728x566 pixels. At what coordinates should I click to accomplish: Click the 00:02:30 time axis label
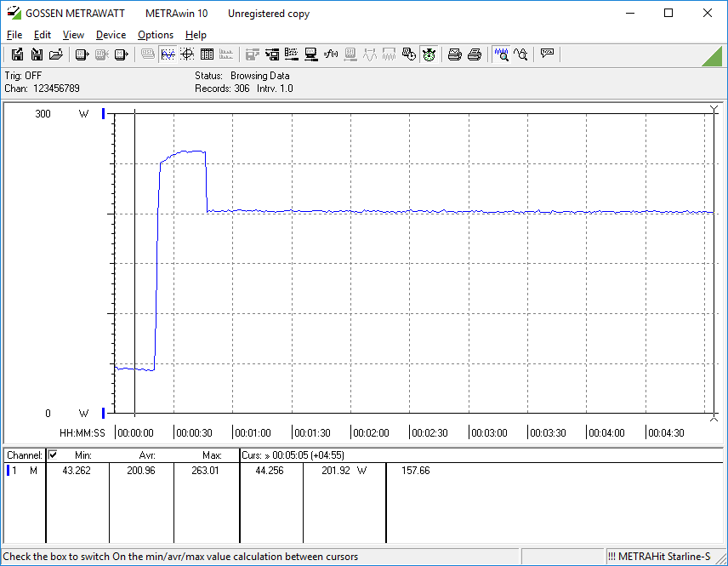tap(430, 433)
